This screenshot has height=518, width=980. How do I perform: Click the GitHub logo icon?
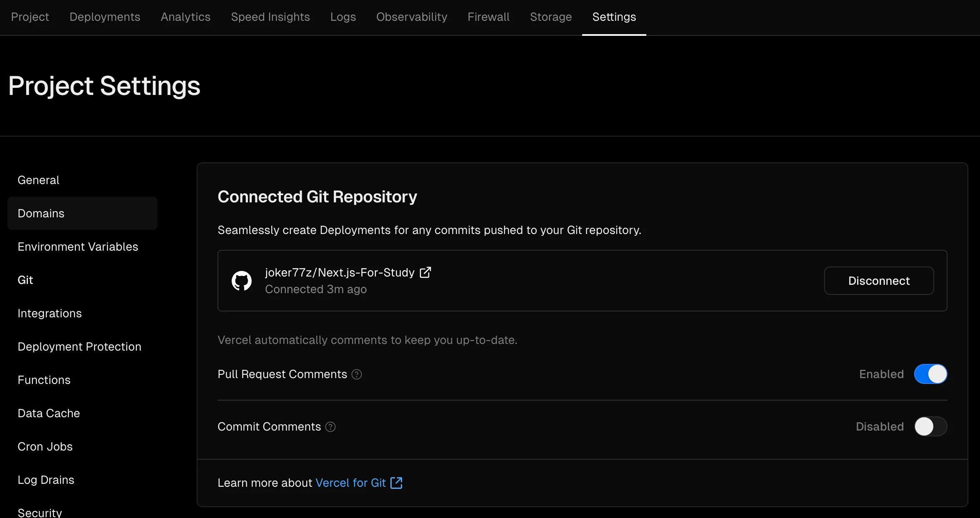coord(242,281)
